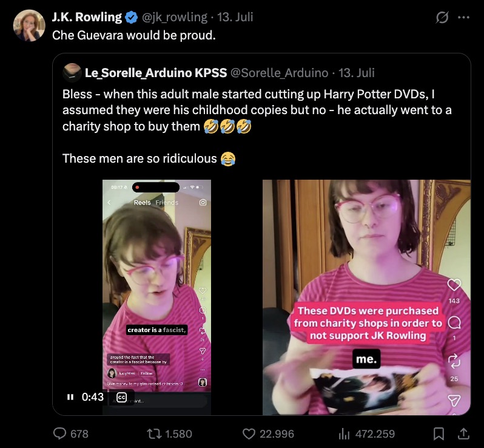Bookmark this tweet
Viewport: 484px width, 448px height.
[439, 433]
